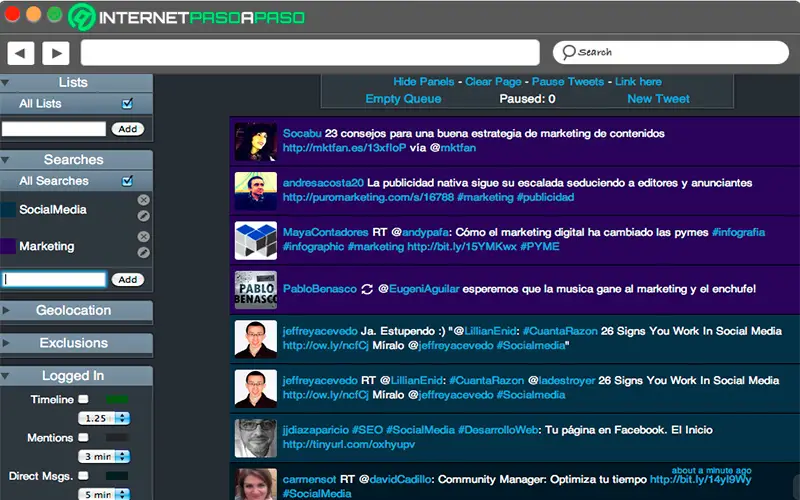Focus the browser address bar
The image size is (800, 500).
coord(310,53)
